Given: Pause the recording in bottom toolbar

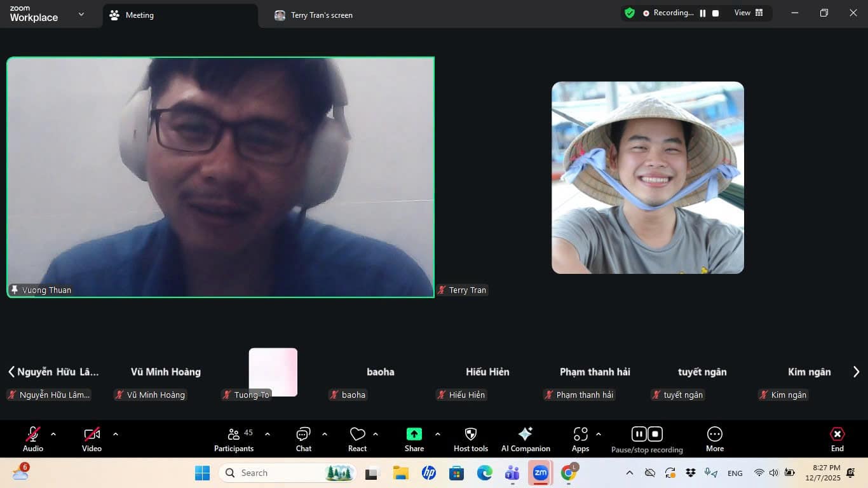Looking at the screenshot, I should click(639, 434).
